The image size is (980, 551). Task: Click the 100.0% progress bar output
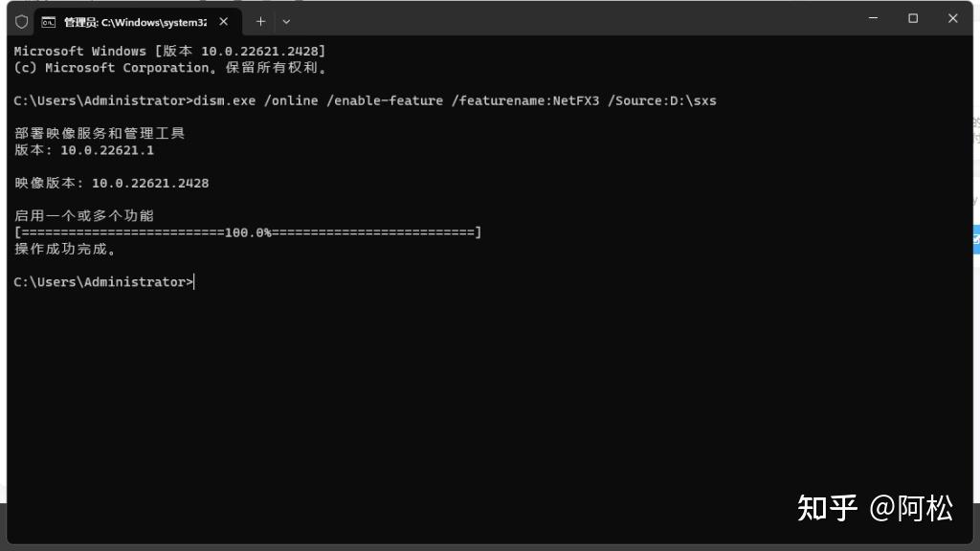click(248, 232)
